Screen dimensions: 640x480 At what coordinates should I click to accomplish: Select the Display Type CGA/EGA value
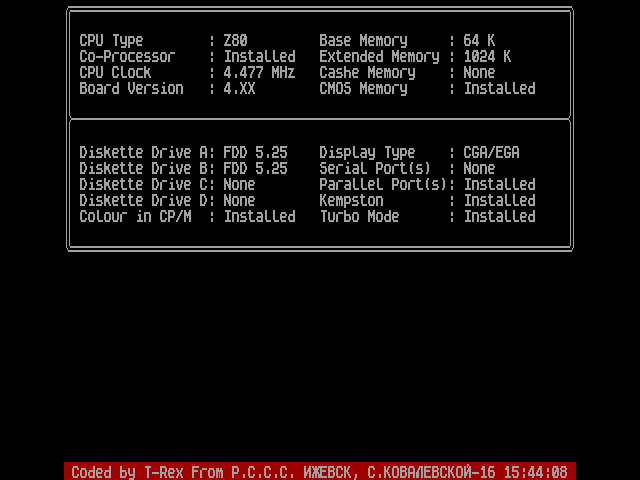491,153
